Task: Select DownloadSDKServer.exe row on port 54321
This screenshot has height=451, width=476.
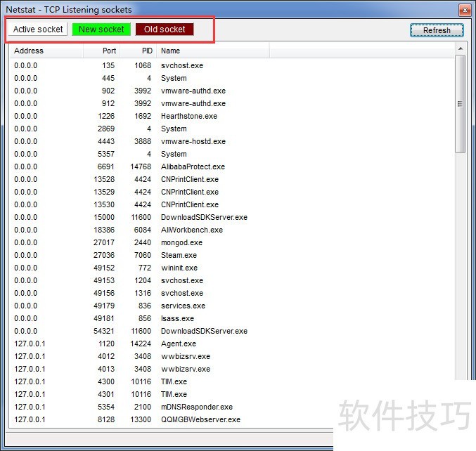Action: 232,331
